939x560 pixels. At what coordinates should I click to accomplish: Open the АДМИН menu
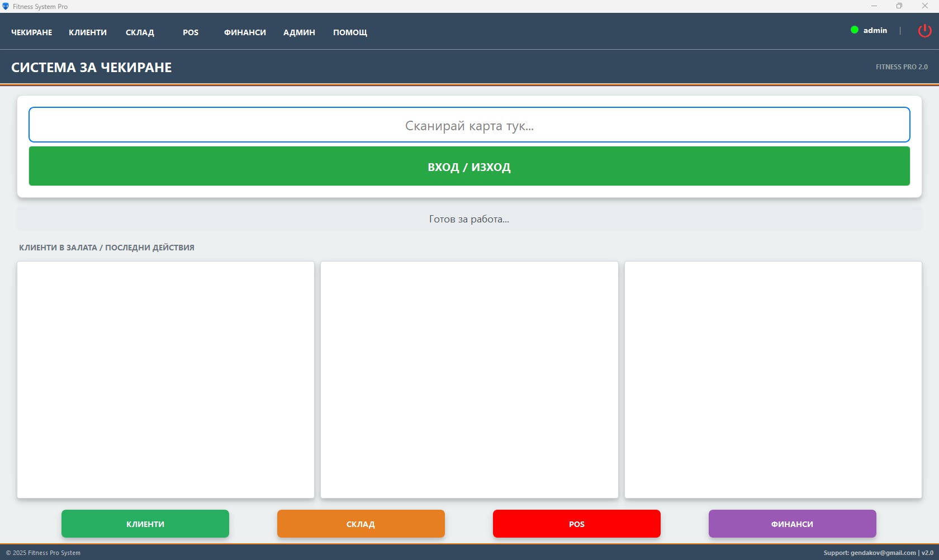tap(299, 32)
